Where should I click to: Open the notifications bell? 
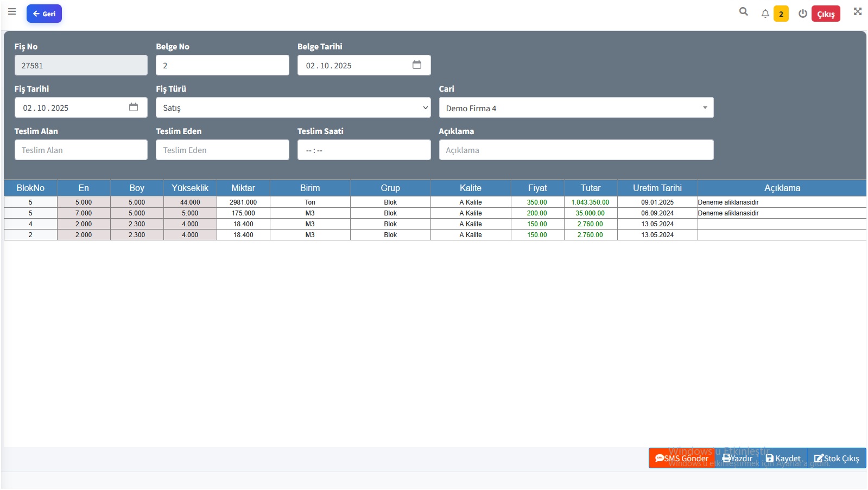(765, 14)
